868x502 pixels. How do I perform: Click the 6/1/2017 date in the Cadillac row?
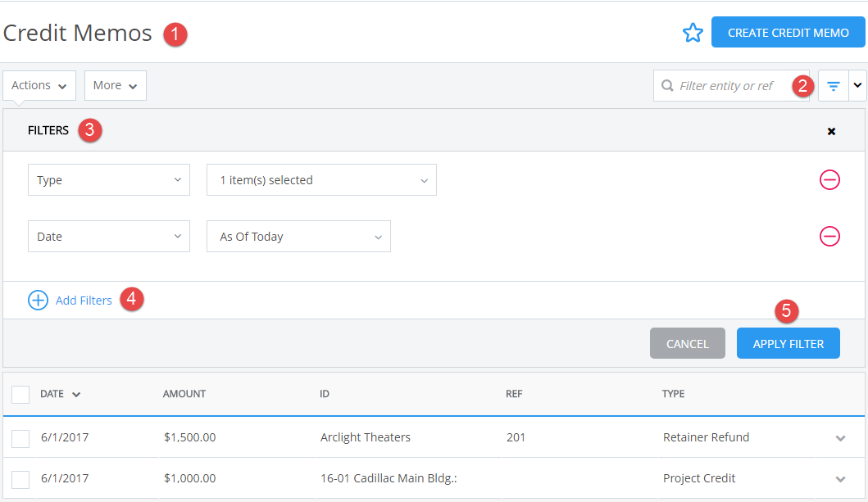click(65, 478)
